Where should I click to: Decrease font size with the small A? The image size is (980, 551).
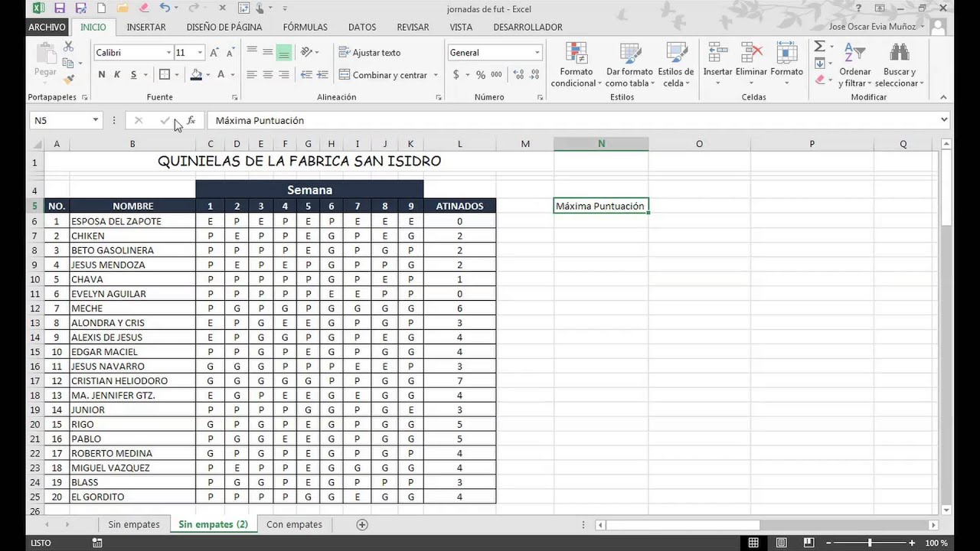[230, 53]
